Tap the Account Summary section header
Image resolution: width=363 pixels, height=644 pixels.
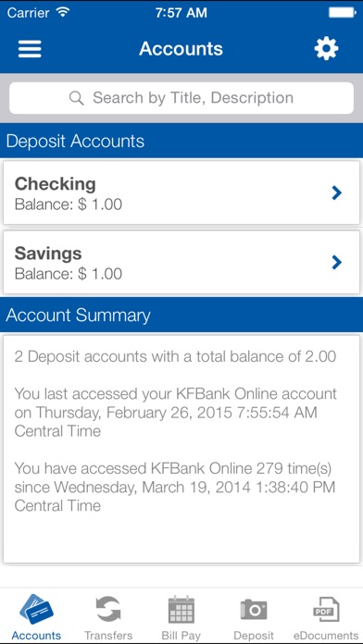click(181, 315)
